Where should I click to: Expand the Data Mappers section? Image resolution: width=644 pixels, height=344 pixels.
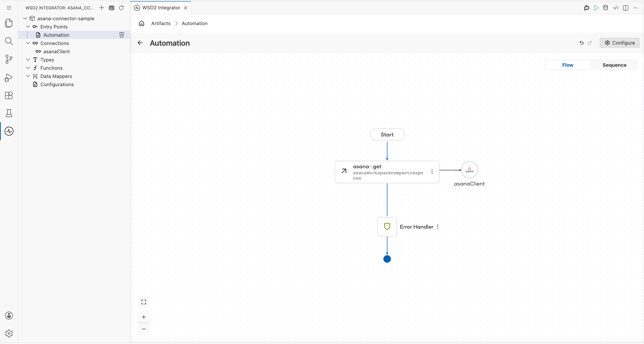28,76
